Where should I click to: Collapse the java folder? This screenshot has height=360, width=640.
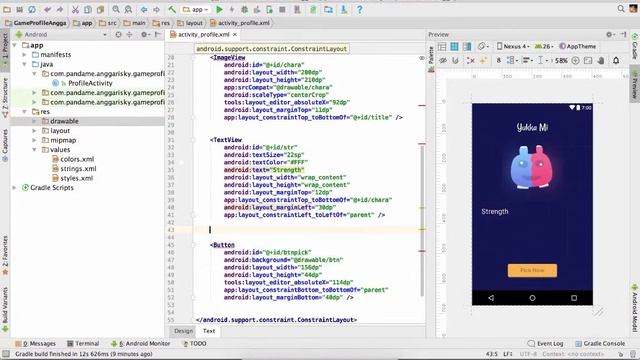tap(24, 64)
